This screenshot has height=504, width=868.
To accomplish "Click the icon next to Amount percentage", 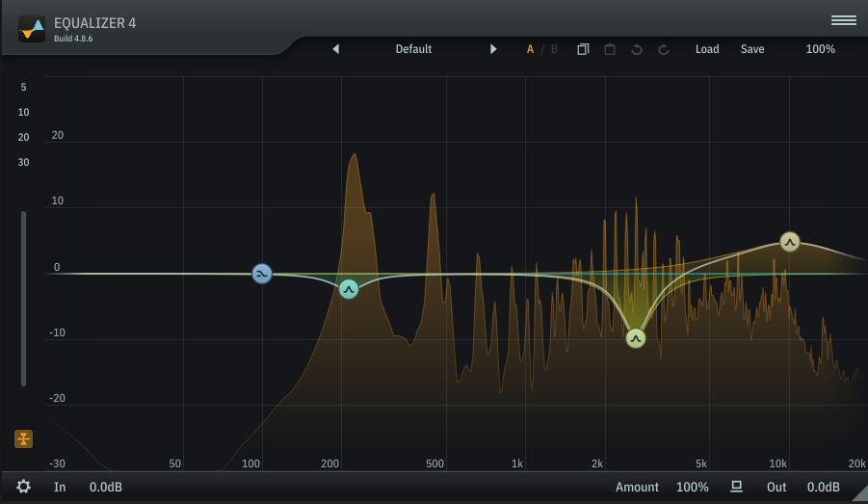I will [x=736, y=487].
